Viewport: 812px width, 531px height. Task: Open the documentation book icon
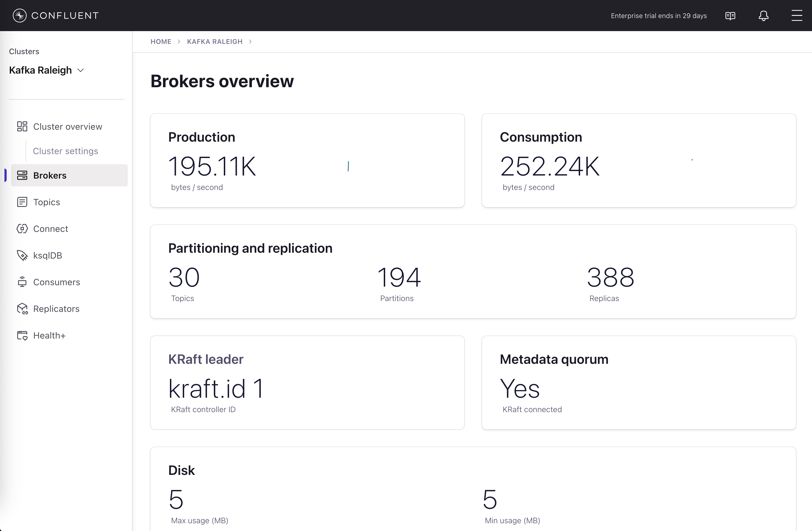coord(730,16)
